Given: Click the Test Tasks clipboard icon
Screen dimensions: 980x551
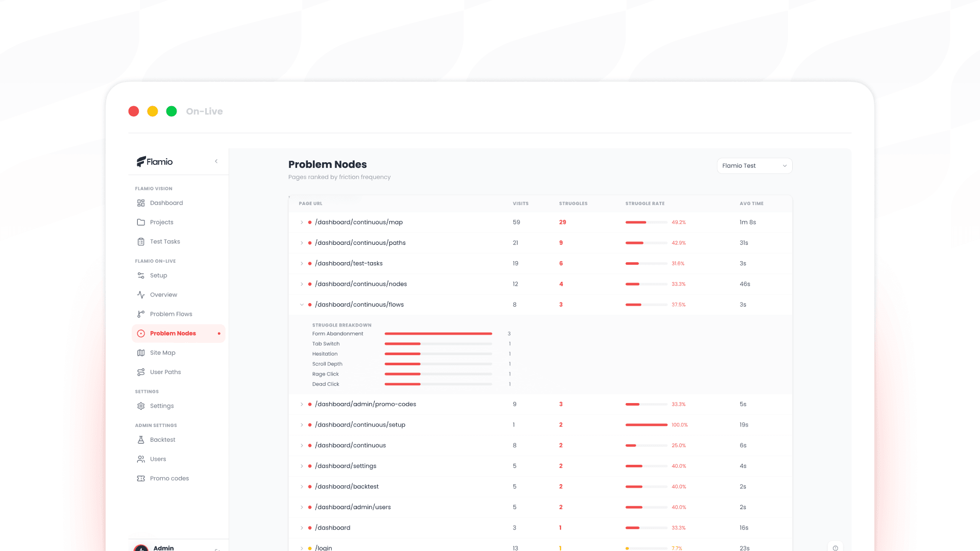Looking at the screenshot, I should pyautogui.click(x=141, y=242).
